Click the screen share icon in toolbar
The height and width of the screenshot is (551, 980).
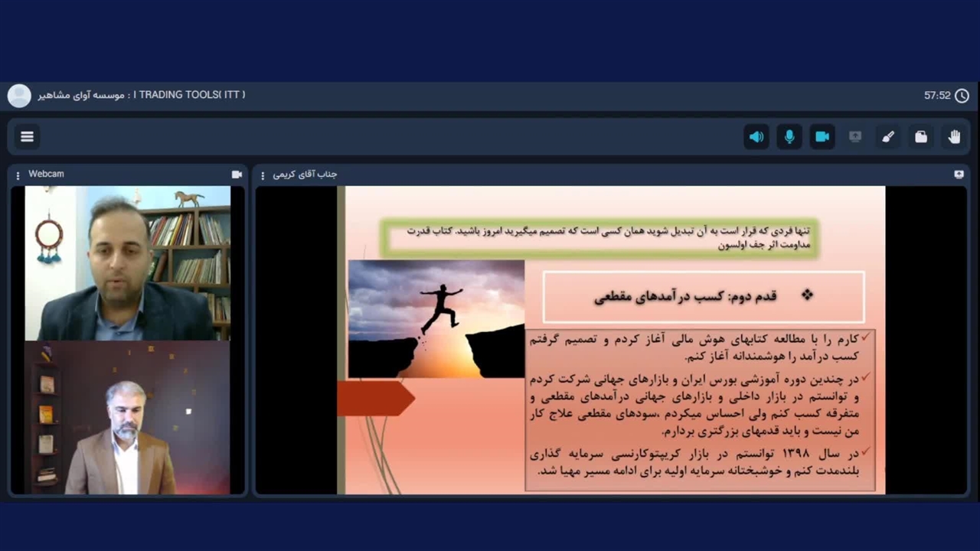[855, 137]
